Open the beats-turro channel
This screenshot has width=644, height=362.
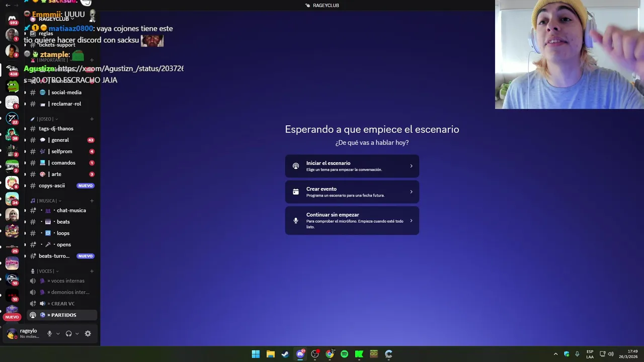62,256
